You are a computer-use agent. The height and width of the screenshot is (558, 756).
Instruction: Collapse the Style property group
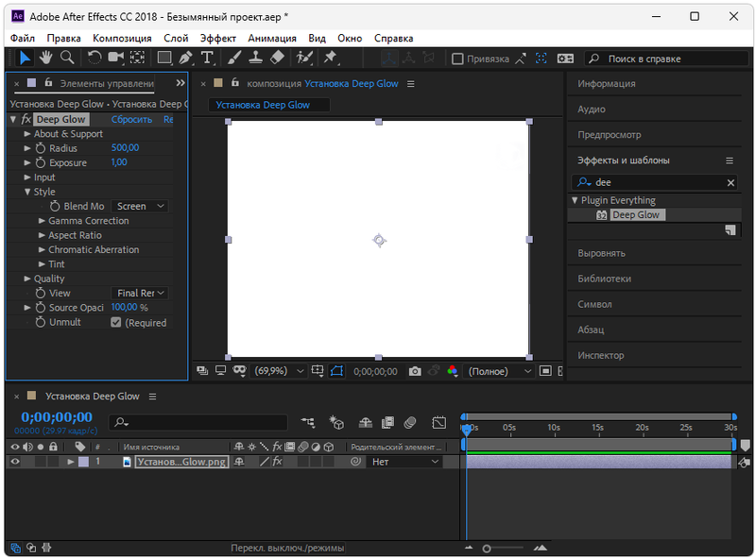[27, 192]
